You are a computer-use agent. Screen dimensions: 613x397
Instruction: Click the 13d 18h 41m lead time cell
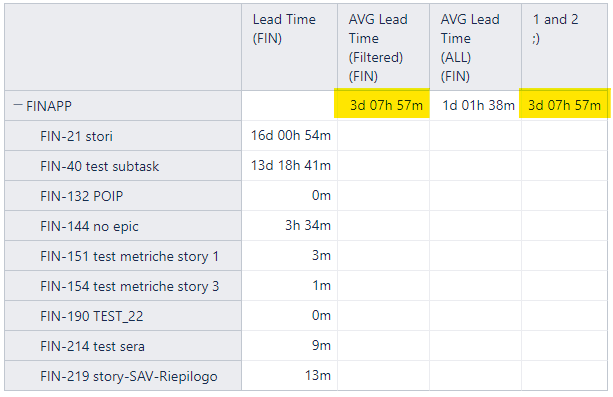290,165
